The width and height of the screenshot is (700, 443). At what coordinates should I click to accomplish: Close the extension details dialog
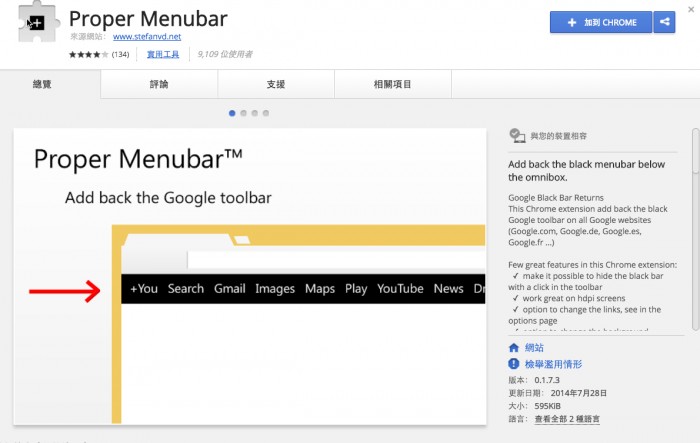[691, 9]
